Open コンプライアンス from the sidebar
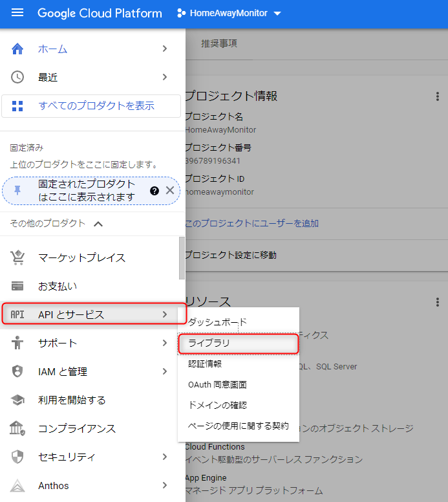448x502 pixels. 77,429
